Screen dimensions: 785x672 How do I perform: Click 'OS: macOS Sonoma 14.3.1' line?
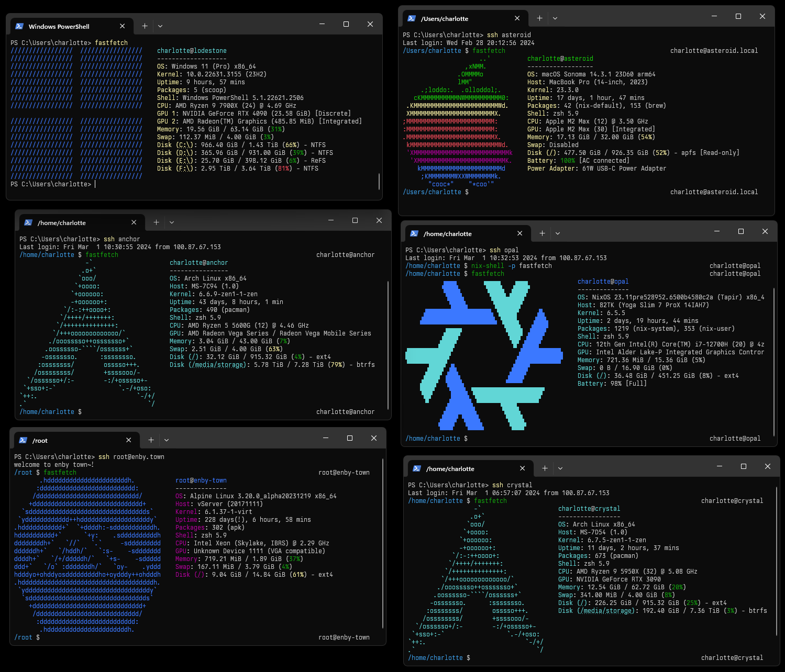pyautogui.click(x=591, y=74)
